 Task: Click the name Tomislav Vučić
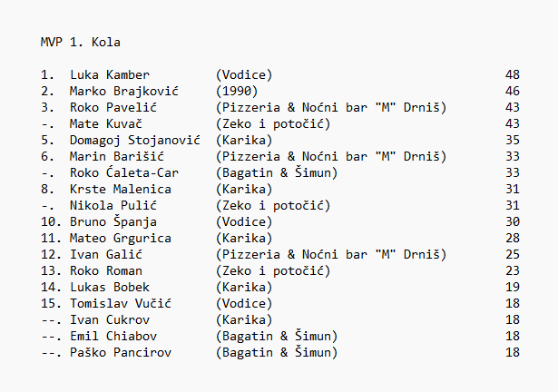[x=121, y=303]
